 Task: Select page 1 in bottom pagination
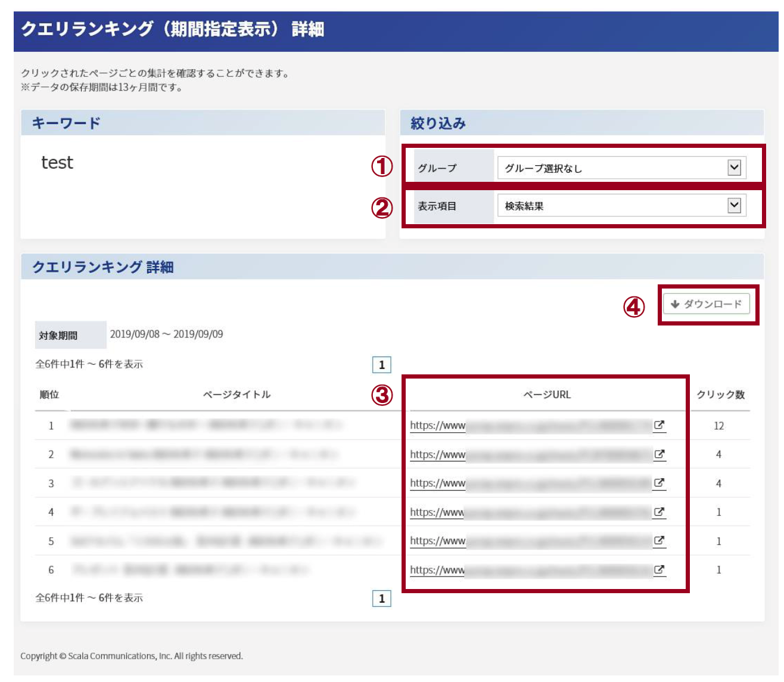pos(382,599)
